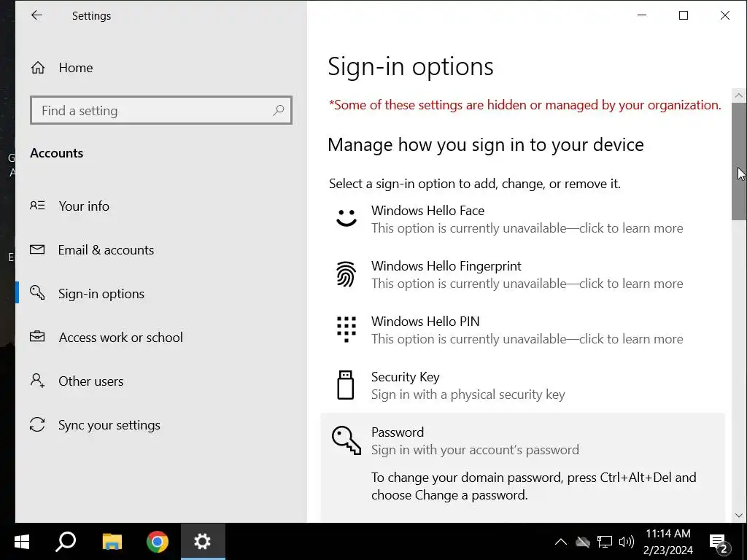
Task: Click the Windows Hello Face smiley icon
Action: pos(347,219)
